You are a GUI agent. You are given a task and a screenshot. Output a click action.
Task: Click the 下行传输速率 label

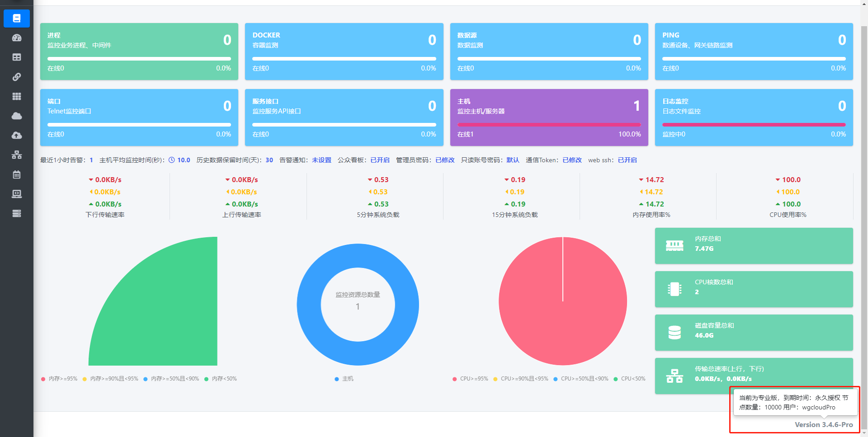105,215
